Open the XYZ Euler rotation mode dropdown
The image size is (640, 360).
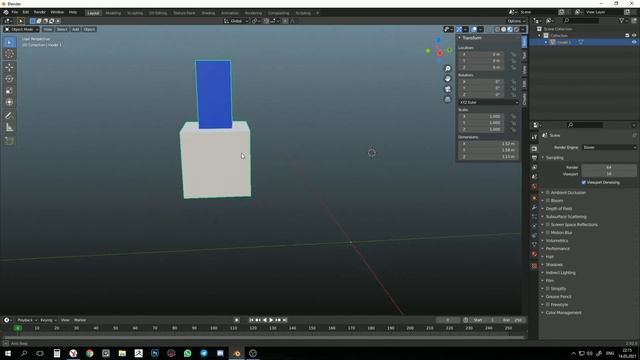(489, 102)
